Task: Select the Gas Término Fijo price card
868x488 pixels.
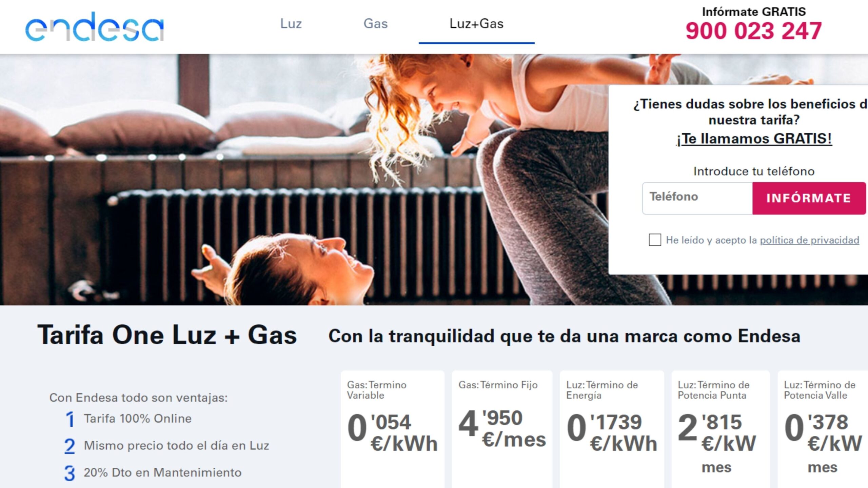Action: [502, 429]
